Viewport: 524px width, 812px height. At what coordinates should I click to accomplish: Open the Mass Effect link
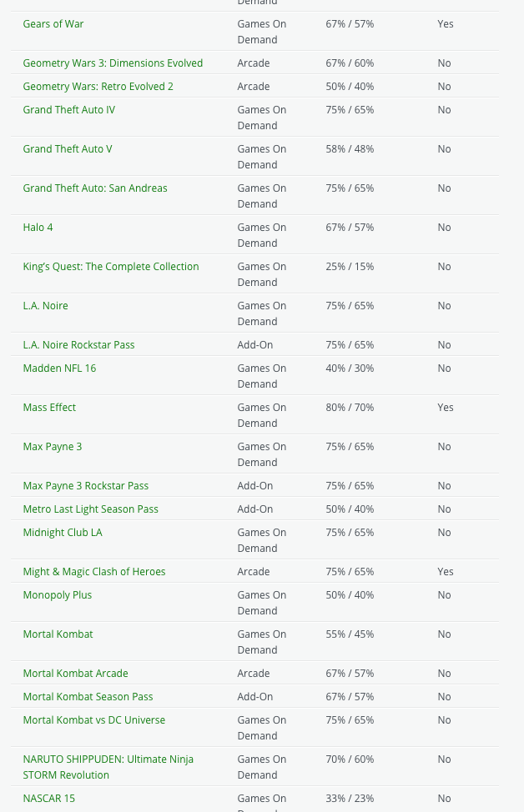point(49,408)
